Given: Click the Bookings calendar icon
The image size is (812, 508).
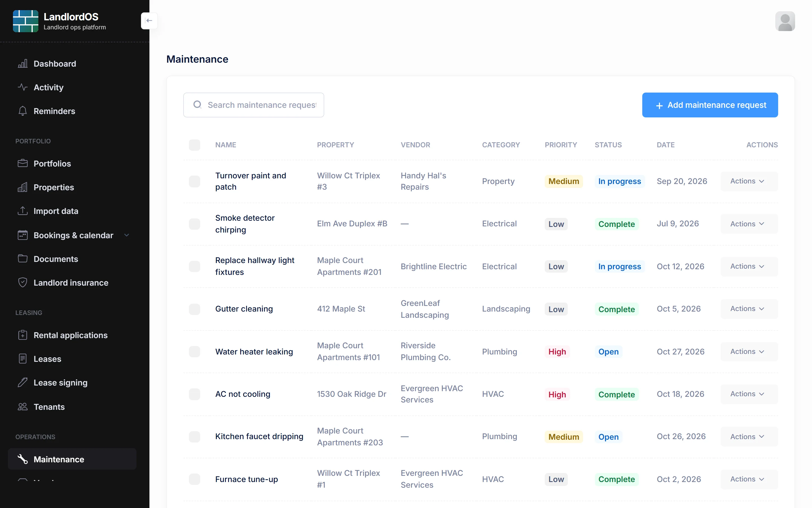Looking at the screenshot, I should (x=23, y=235).
